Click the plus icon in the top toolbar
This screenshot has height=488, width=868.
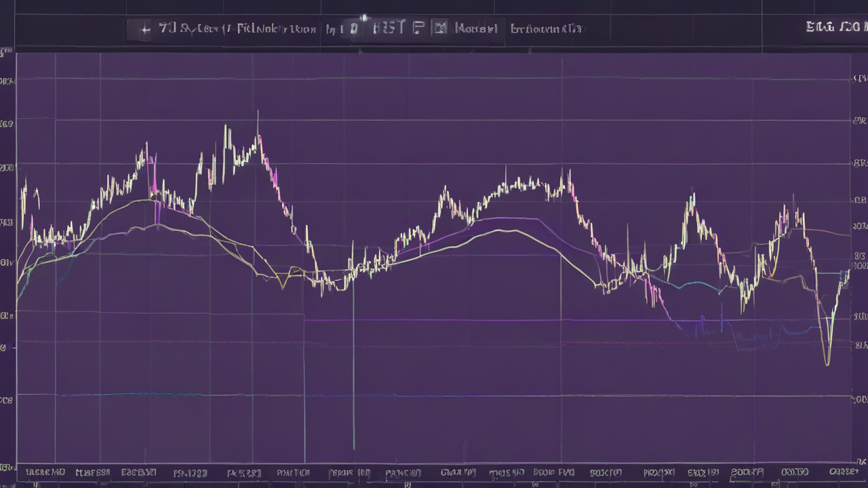click(x=145, y=29)
